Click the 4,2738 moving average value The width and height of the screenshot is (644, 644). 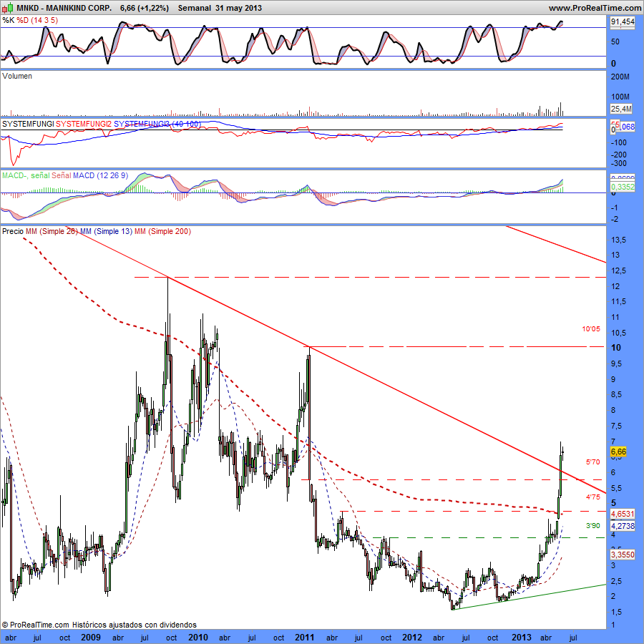[623, 526]
